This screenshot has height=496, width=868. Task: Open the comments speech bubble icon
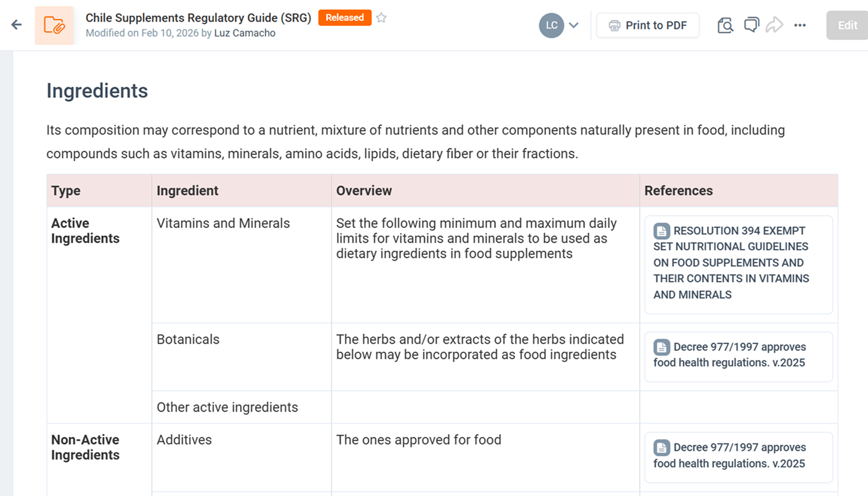click(751, 25)
